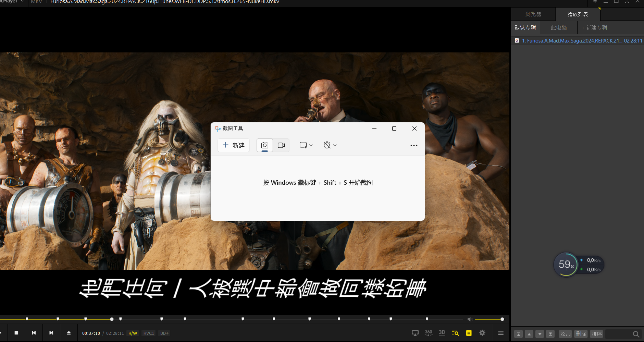
Task: Move playlist item to top
Action: [x=519, y=334]
